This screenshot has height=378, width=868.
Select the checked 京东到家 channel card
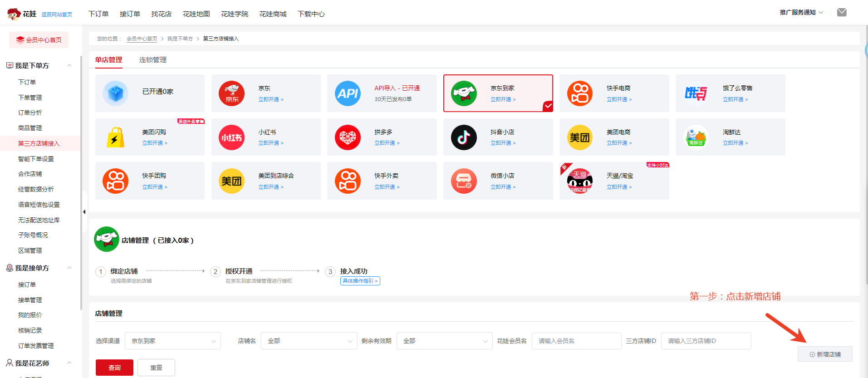(498, 93)
